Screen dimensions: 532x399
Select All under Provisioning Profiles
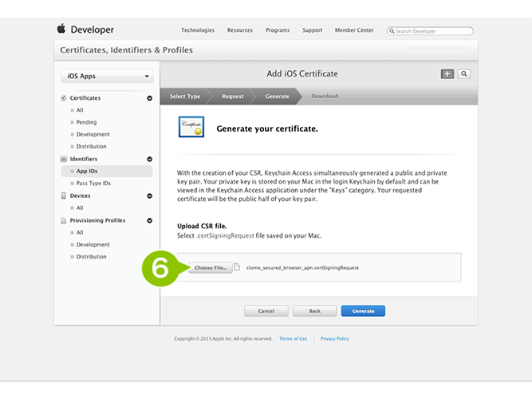(x=80, y=232)
